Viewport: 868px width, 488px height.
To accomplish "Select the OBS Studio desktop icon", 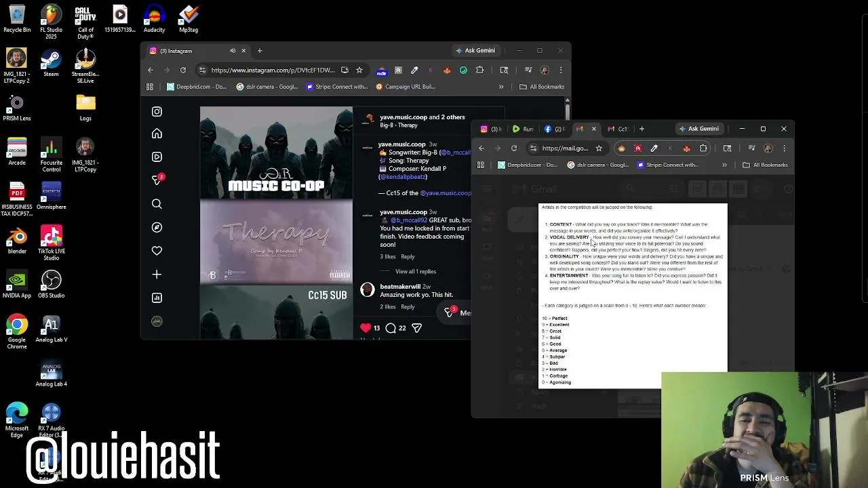I will (x=51, y=285).
